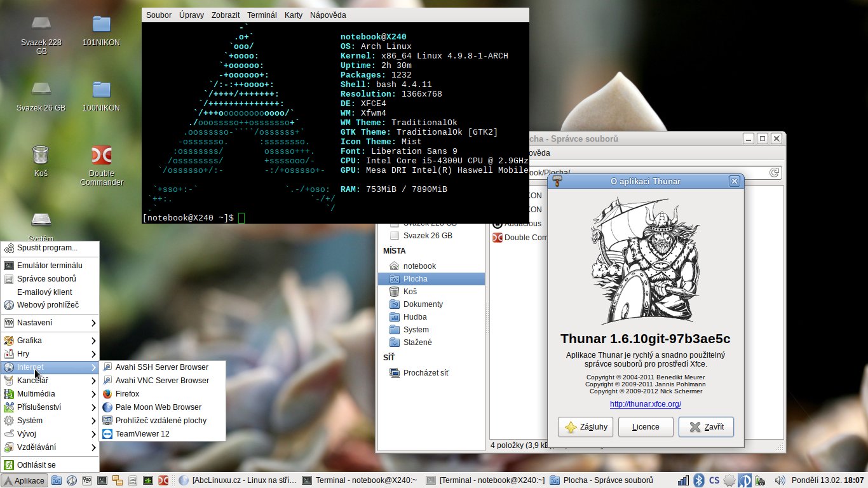
Task: Open the Karty menu in the terminal
Action: pyautogui.click(x=294, y=15)
